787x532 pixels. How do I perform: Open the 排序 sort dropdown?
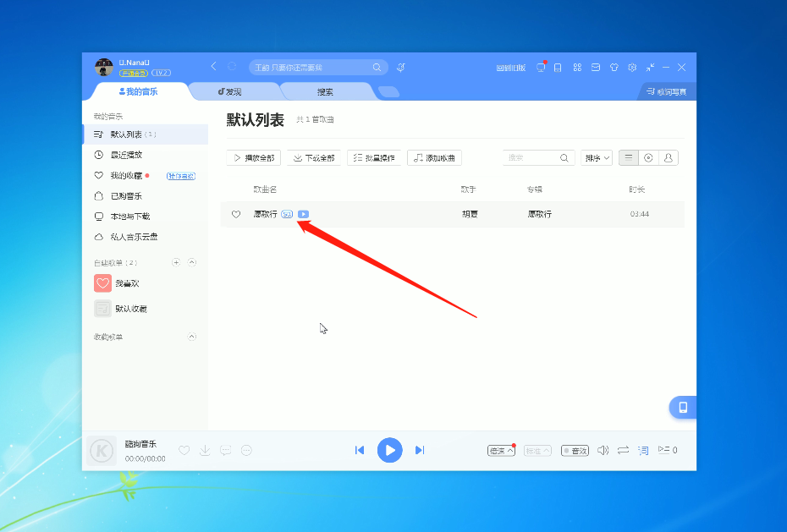coord(597,158)
